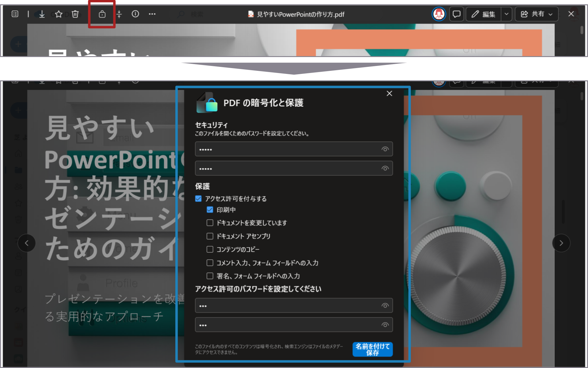Toggle the アクセス許可を付与する checkbox
The image size is (588, 368).
pyautogui.click(x=198, y=199)
